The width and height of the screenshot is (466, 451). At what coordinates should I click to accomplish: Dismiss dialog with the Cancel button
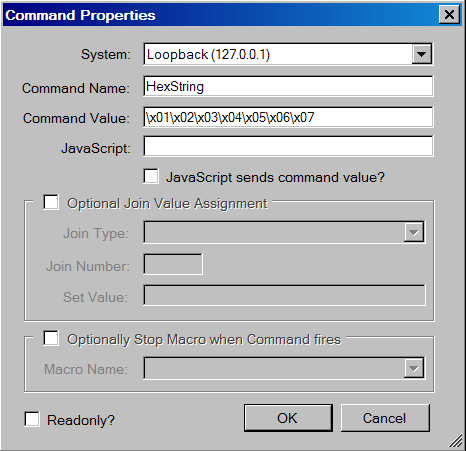pyautogui.click(x=385, y=418)
